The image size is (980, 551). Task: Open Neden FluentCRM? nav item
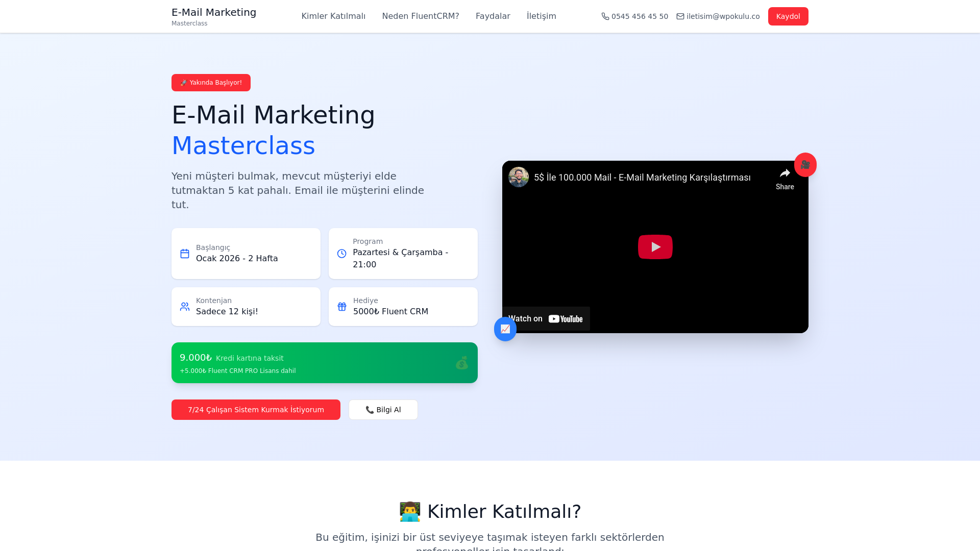click(421, 16)
